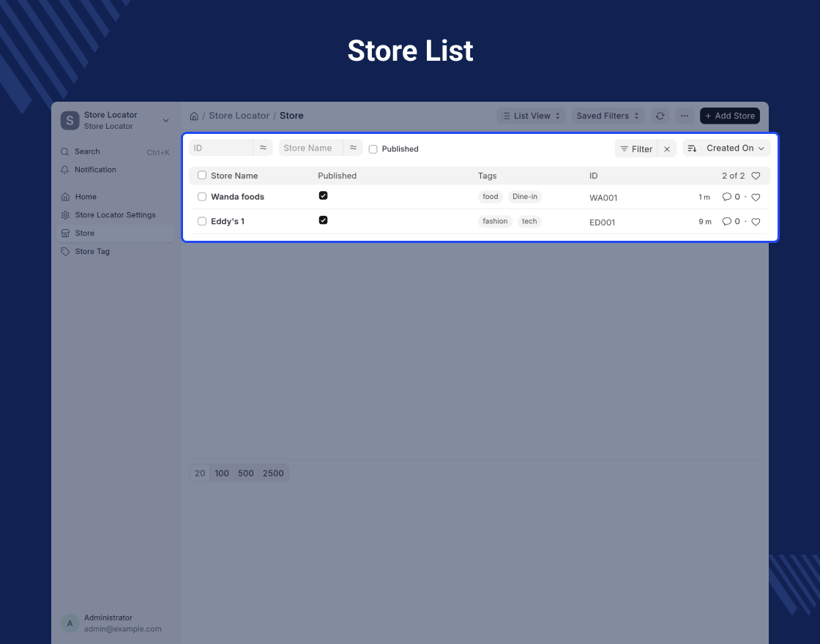820x644 pixels.
Task: Focus the ID filter input
Action: [x=221, y=148]
